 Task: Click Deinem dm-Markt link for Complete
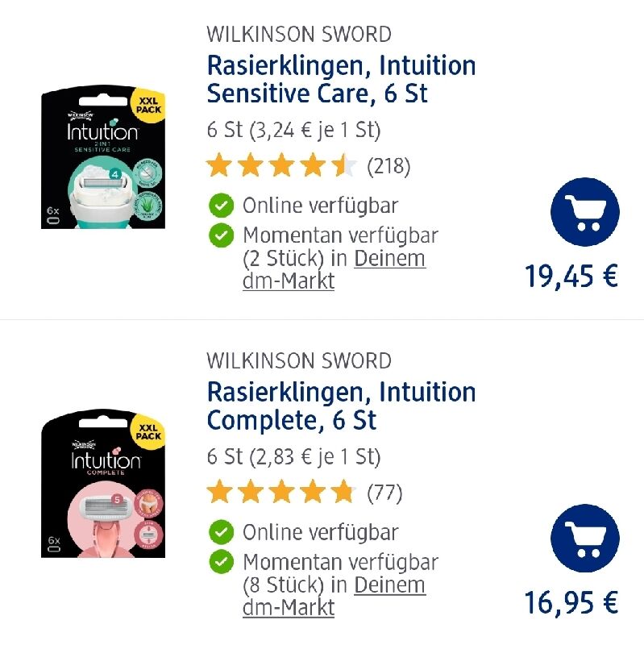point(334,596)
